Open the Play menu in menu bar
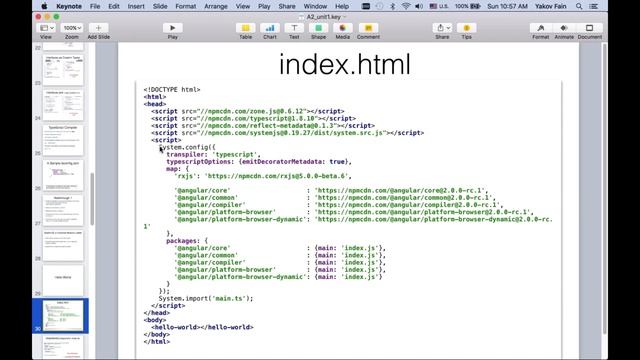The width and height of the screenshot is (640, 360). [x=264, y=6]
